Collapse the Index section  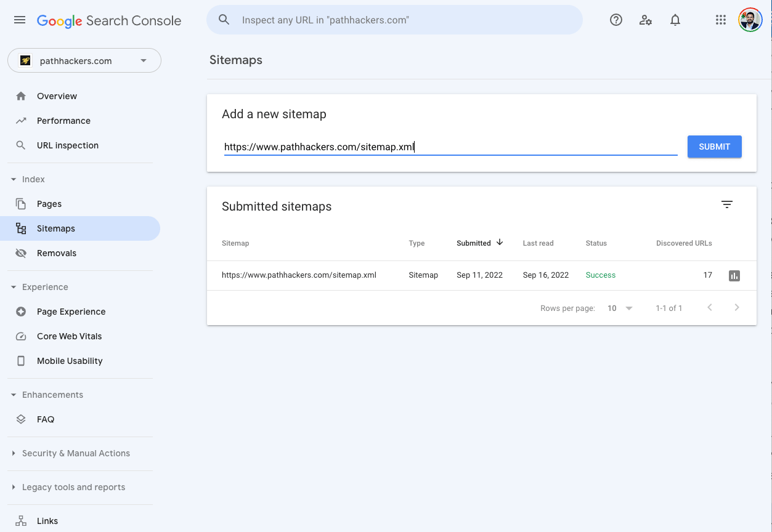pyautogui.click(x=14, y=179)
